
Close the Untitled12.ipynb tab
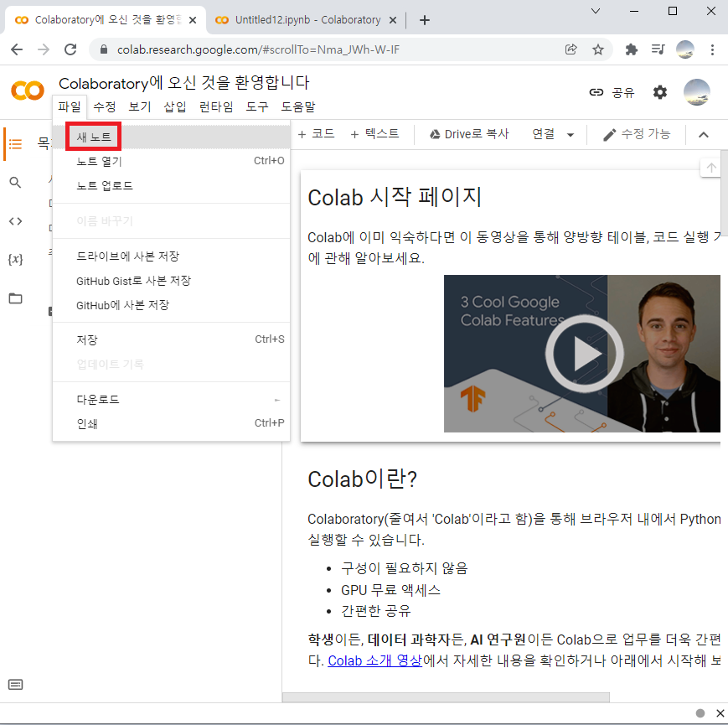tap(393, 20)
